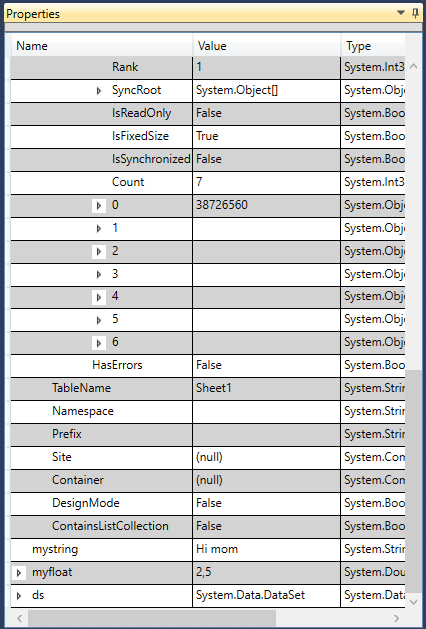426x629 pixels.
Task: Select the mystring row
Action: (x=208, y=550)
